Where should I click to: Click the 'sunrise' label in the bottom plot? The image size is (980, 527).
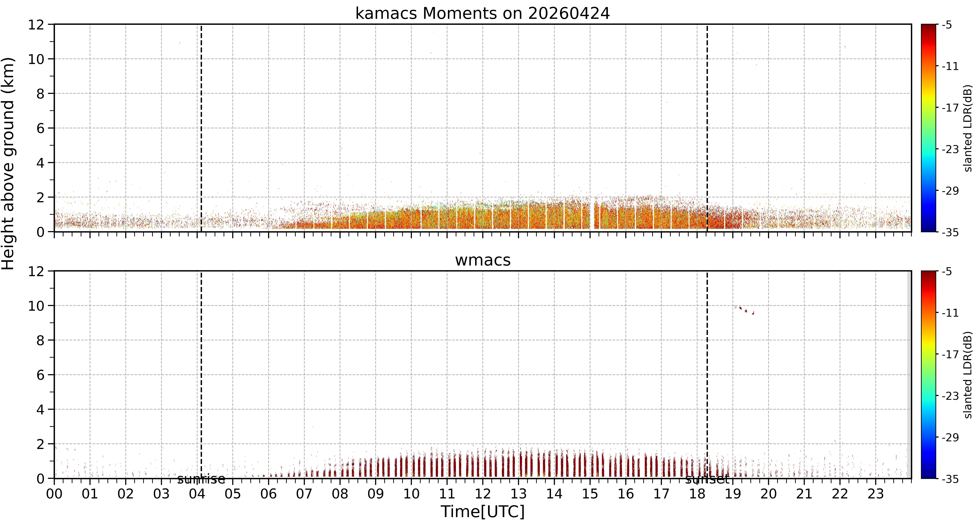pyautogui.click(x=201, y=479)
